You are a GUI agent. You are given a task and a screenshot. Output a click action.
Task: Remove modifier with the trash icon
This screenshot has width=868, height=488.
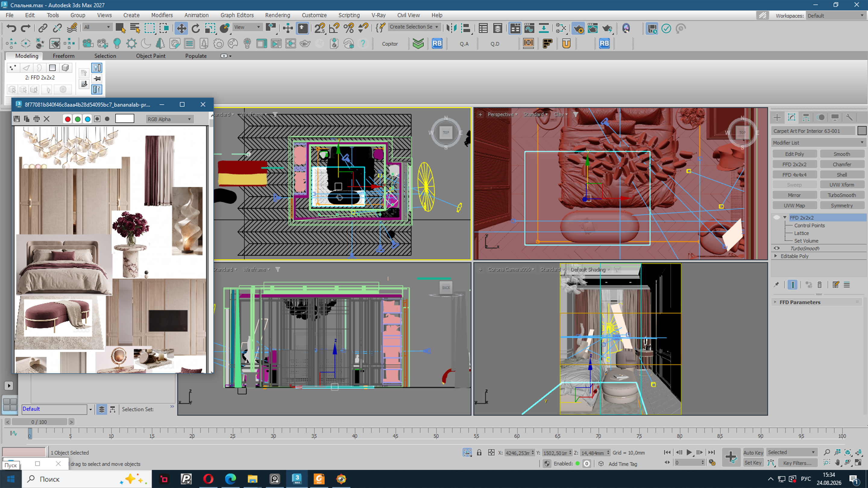coord(820,285)
